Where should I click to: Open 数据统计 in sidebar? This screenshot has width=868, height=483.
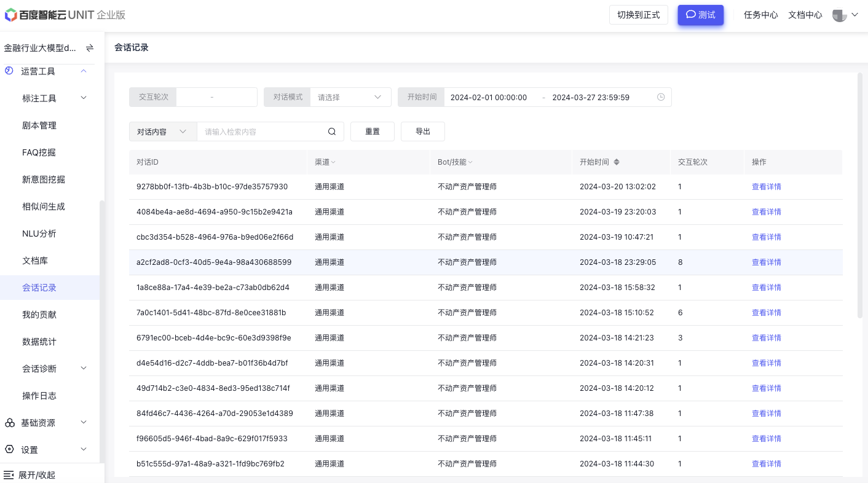point(39,342)
